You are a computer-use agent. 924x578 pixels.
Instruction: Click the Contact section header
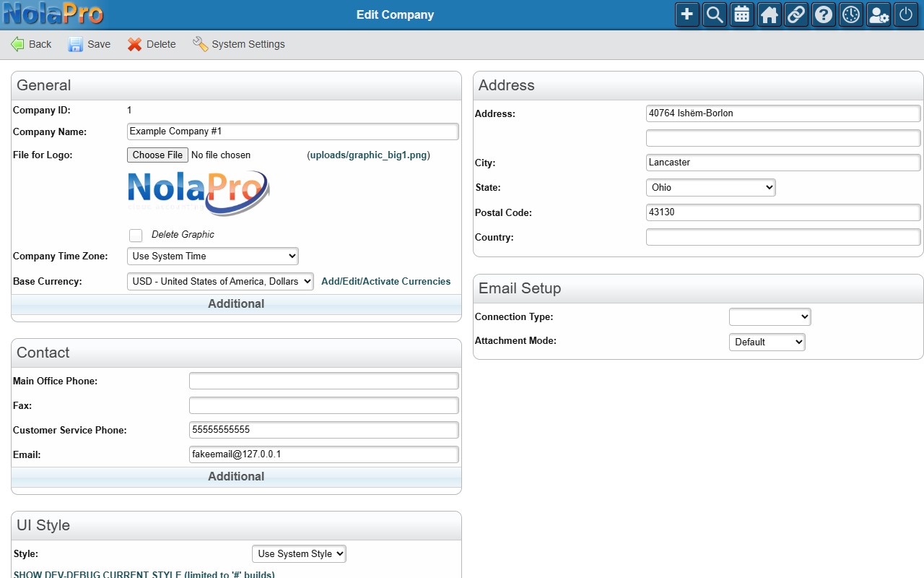coord(236,353)
